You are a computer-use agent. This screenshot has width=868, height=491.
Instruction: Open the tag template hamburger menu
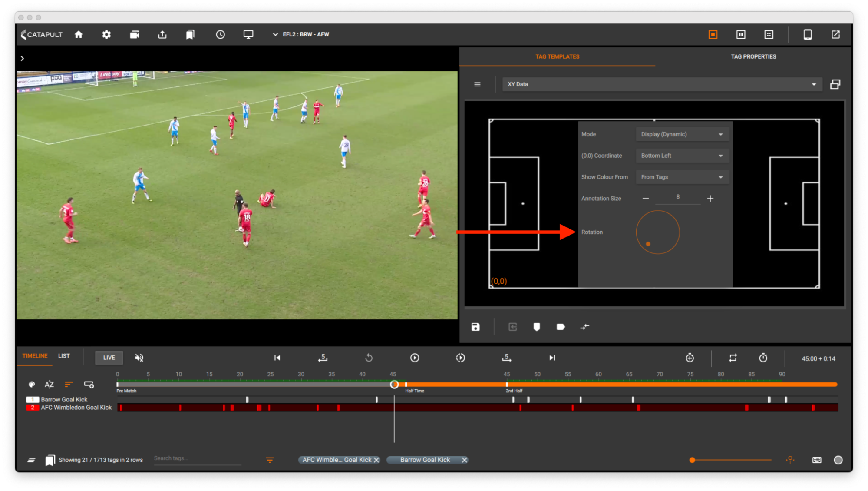click(x=477, y=84)
